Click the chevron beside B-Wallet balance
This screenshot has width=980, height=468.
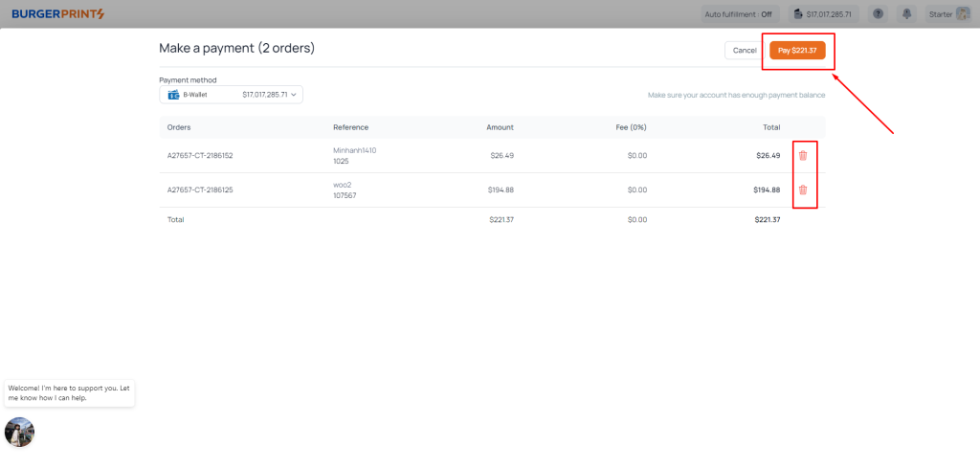tap(295, 95)
